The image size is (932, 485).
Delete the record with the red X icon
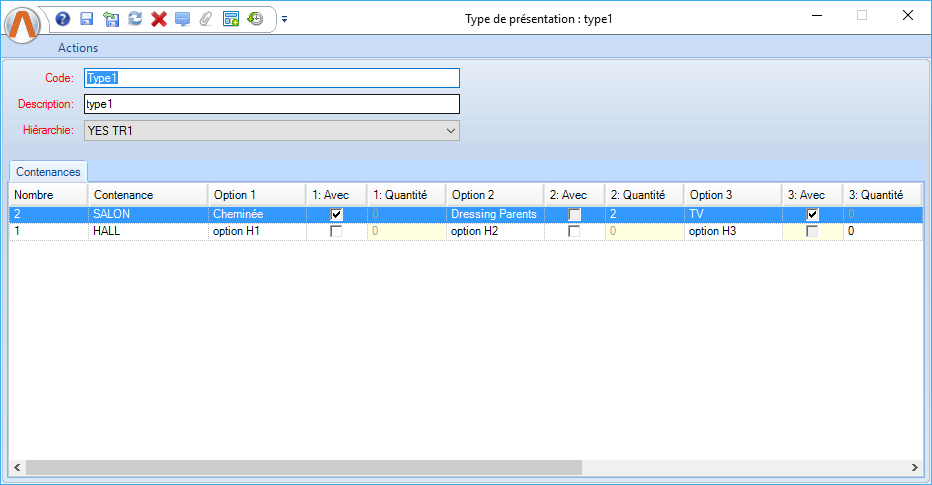[158, 18]
